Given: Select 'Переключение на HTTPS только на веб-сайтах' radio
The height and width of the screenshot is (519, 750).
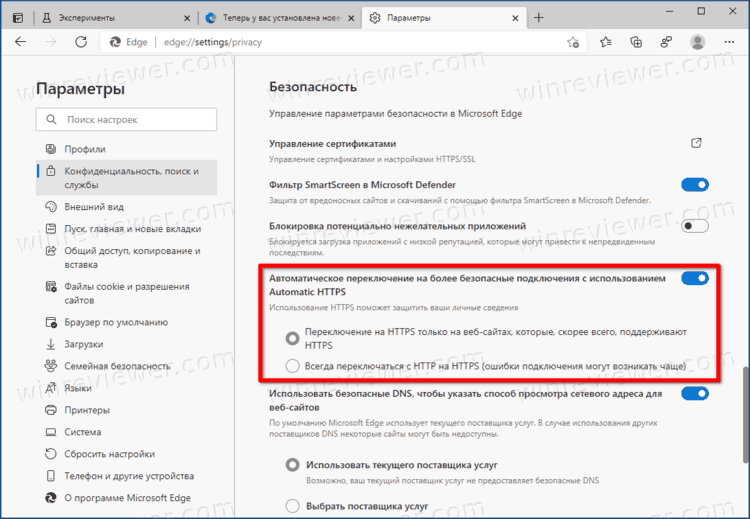Looking at the screenshot, I should (292, 339).
